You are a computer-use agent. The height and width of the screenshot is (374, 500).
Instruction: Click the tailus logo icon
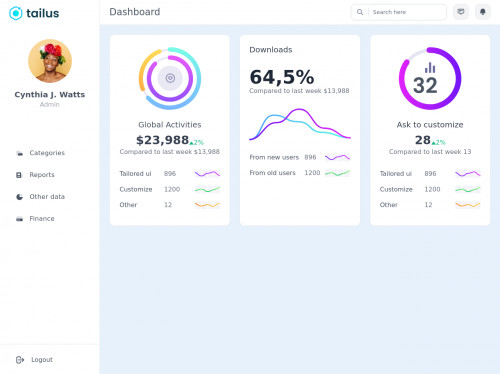click(x=15, y=13)
